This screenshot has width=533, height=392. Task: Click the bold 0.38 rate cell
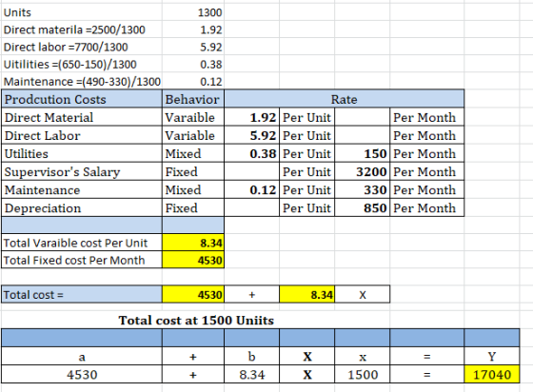point(251,153)
